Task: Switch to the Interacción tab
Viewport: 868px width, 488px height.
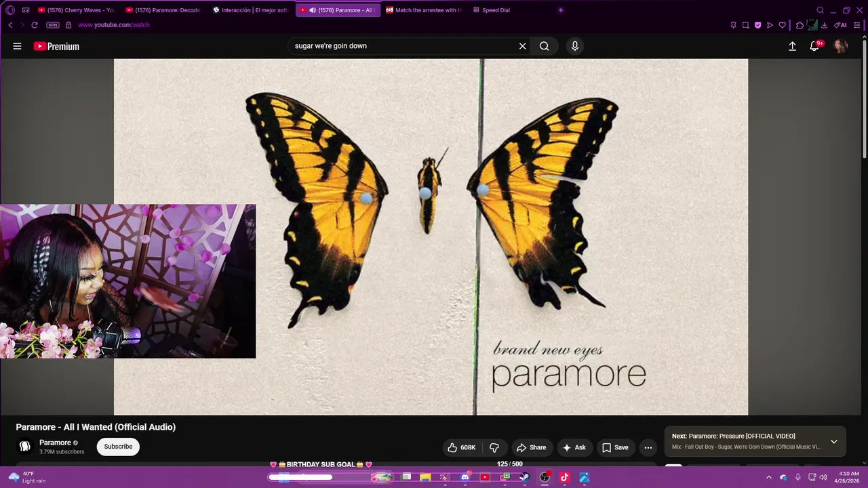Action: tap(250, 10)
